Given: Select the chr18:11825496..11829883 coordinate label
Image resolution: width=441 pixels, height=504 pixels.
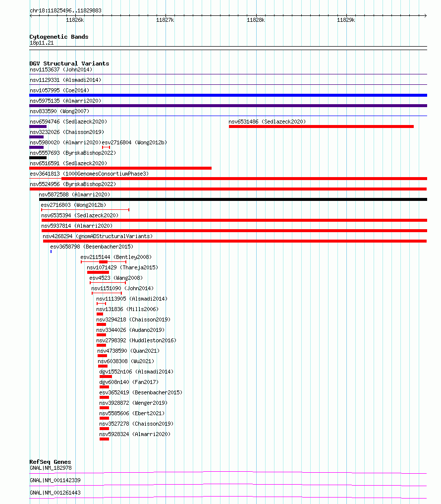Looking at the screenshot, I should 65,10.
